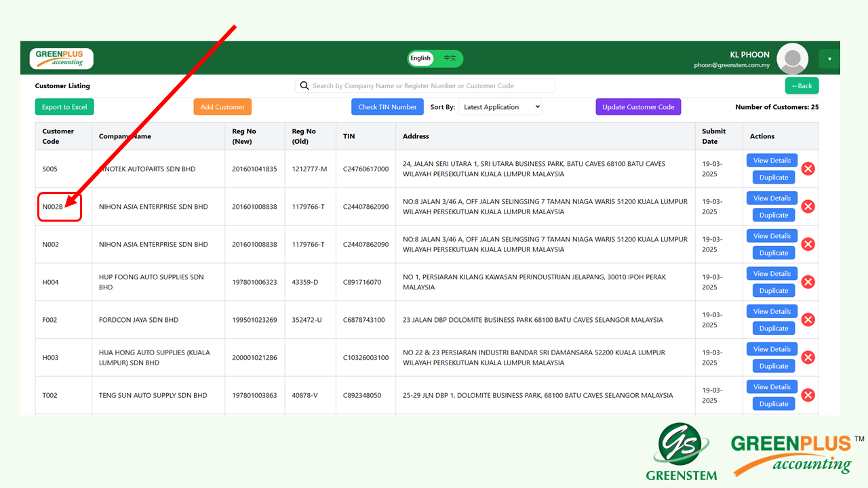
Task: Click the Number of Customers: 25 label
Action: [776, 107]
